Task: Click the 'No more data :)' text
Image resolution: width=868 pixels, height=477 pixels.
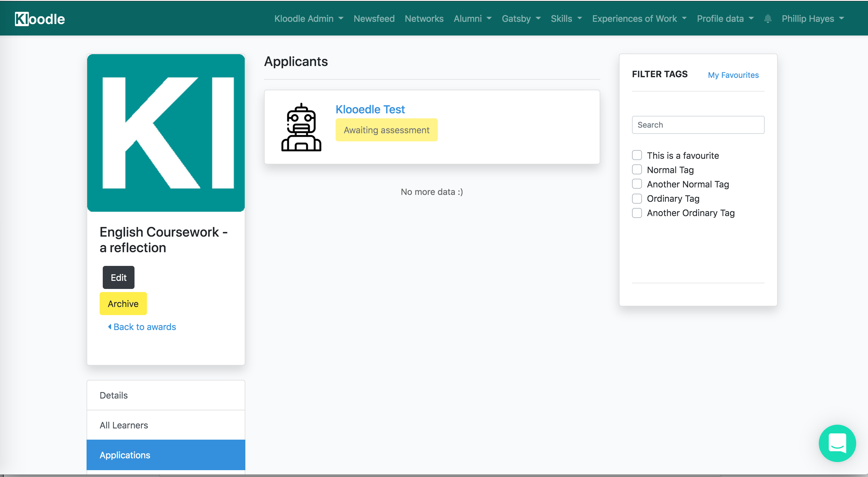Action: tap(432, 192)
